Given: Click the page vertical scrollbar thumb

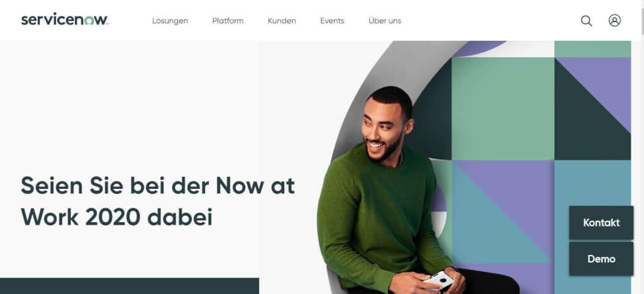Looking at the screenshot, I should (642, 16).
